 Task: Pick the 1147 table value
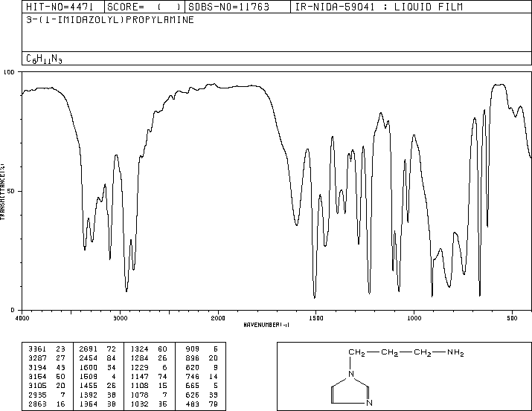(x=139, y=376)
